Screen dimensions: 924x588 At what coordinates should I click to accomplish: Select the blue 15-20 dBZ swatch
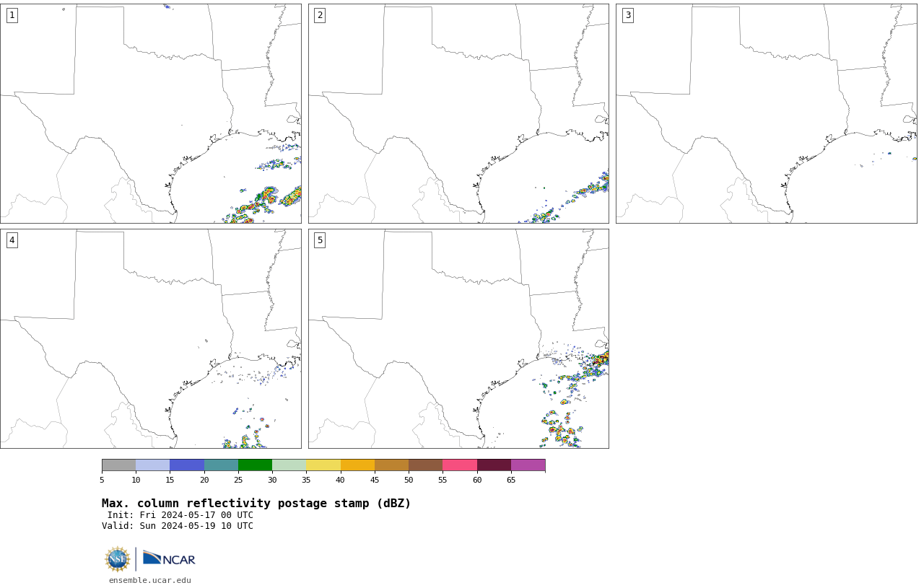click(x=187, y=465)
